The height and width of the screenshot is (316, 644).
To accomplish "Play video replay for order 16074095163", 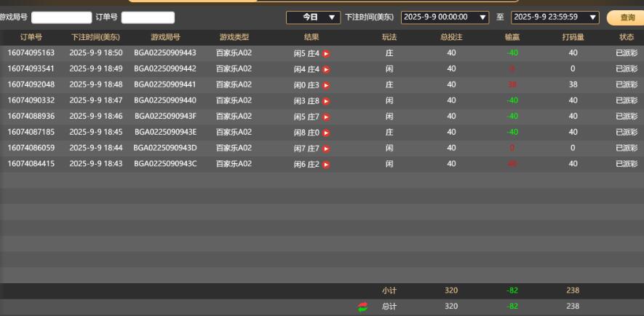I will coord(326,53).
